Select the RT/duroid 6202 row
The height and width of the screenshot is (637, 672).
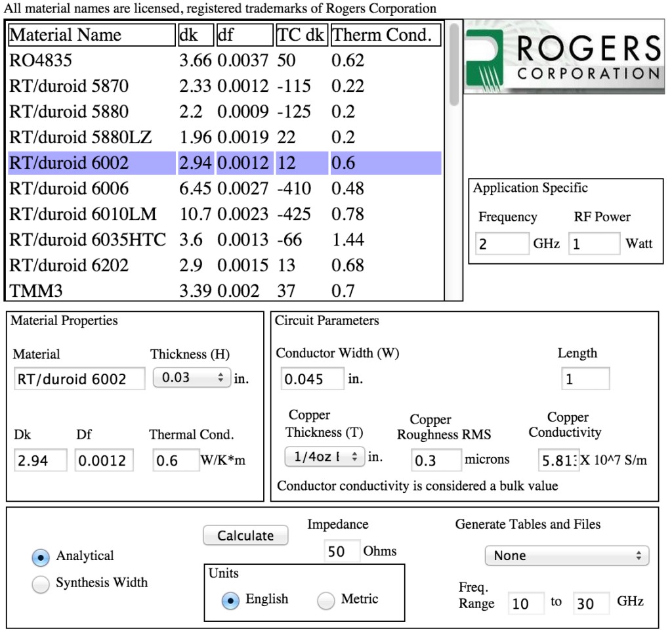coord(225,265)
